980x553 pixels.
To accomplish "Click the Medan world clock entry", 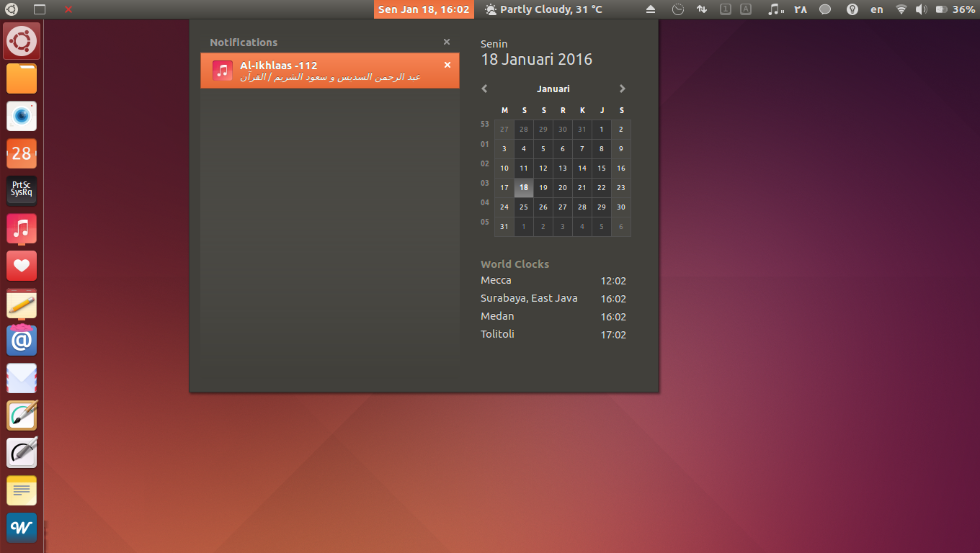I will point(553,317).
